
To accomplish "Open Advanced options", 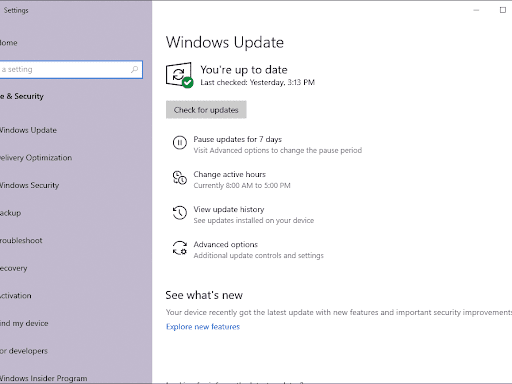I will point(226,244).
